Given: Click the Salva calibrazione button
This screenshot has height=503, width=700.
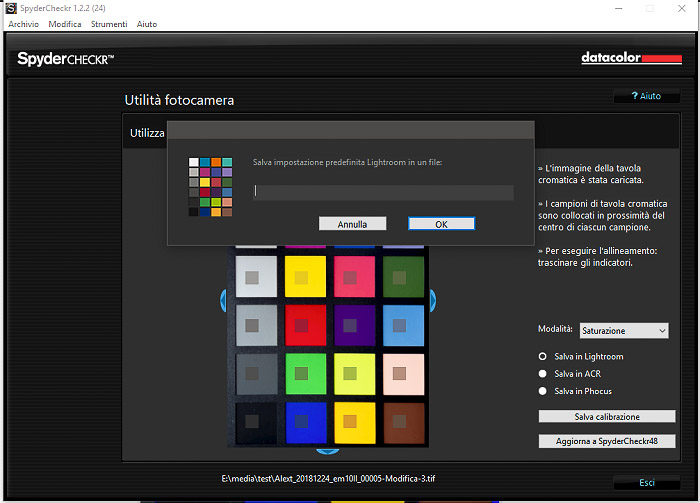Looking at the screenshot, I should 607,416.
